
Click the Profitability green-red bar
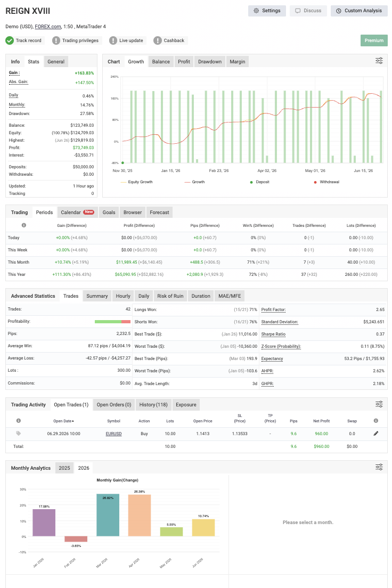112,322
